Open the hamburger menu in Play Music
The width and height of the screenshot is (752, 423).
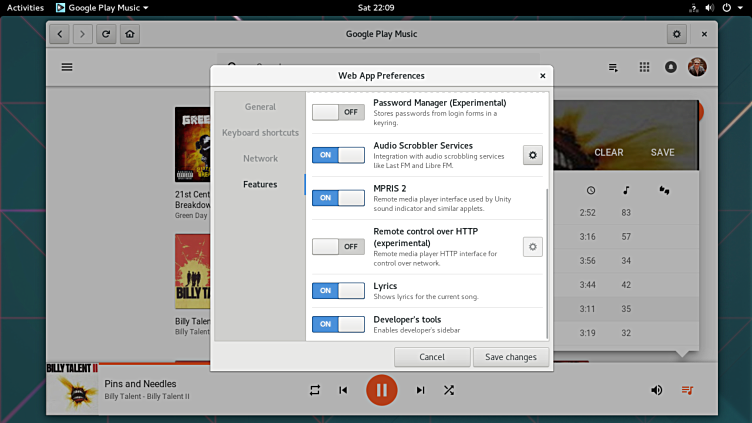[x=67, y=67]
